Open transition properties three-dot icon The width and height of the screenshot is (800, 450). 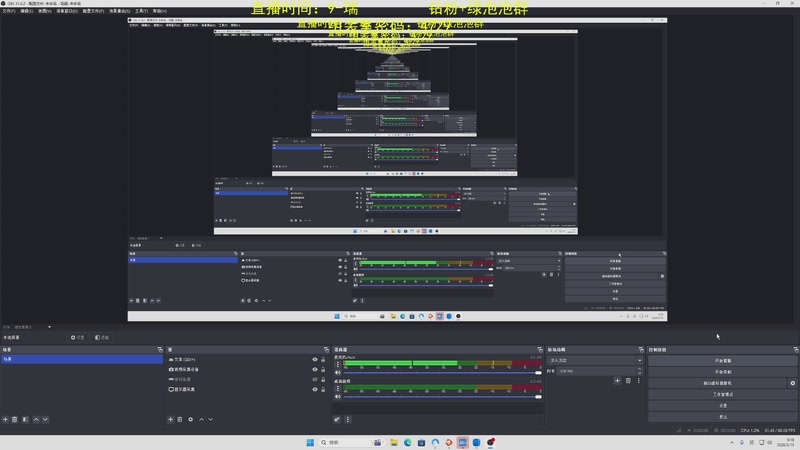pyautogui.click(x=638, y=381)
